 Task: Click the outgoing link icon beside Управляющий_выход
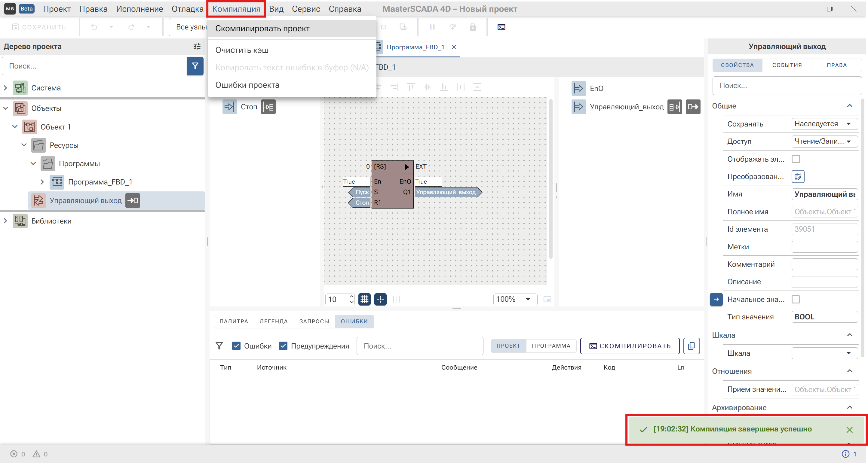click(693, 107)
